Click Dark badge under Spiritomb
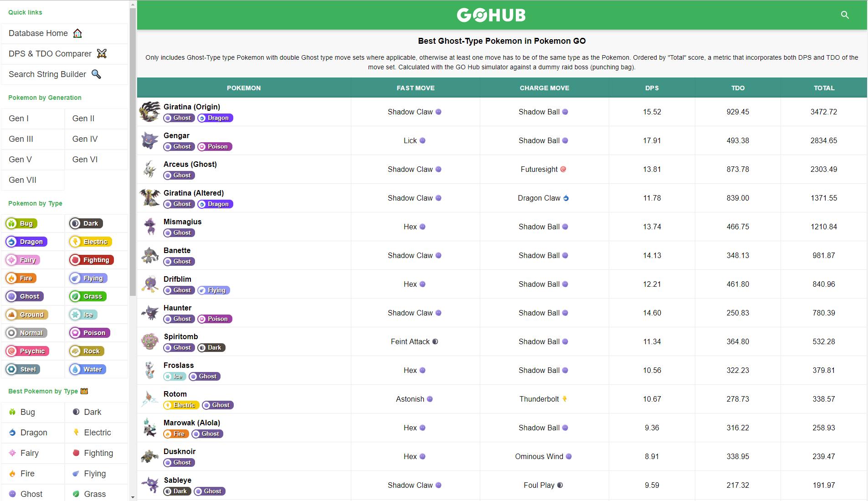 coord(211,348)
